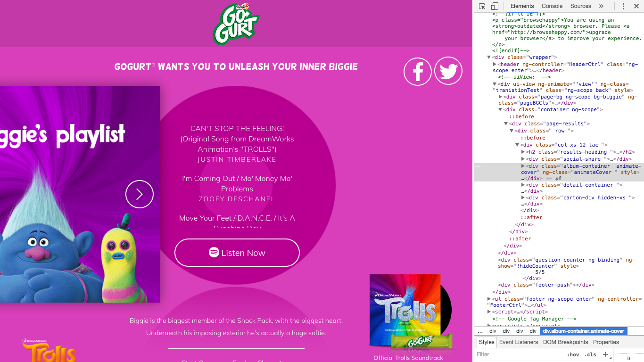Collapse div class wrapper node
Screen dimensions: 644x362
(x=489, y=58)
